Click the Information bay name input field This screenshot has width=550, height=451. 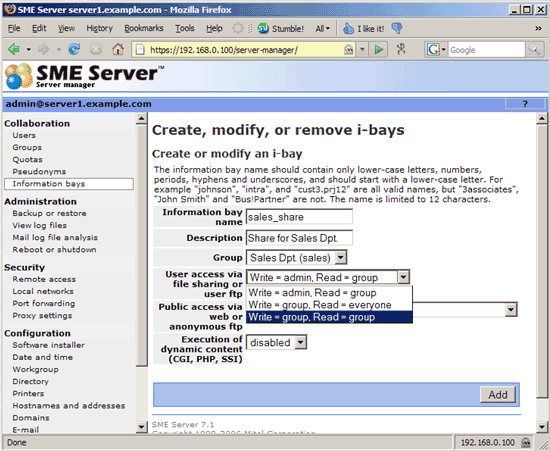pyautogui.click(x=299, y=217)
